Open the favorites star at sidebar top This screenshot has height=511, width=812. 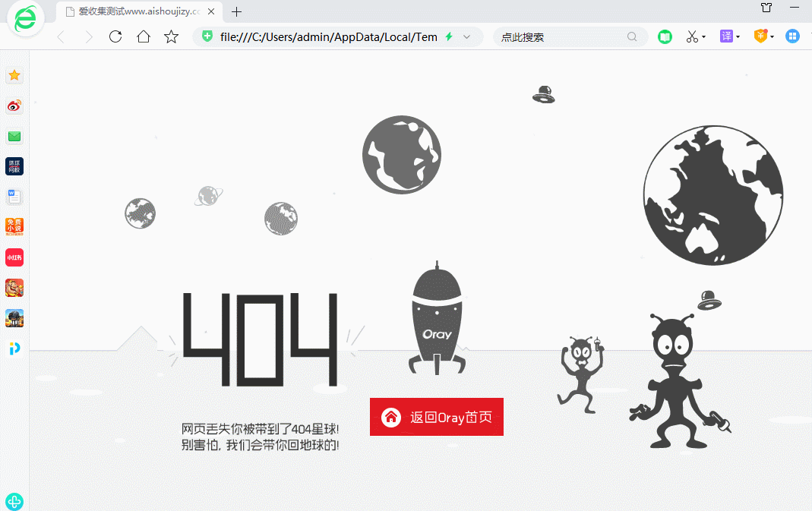coord(14,75)
